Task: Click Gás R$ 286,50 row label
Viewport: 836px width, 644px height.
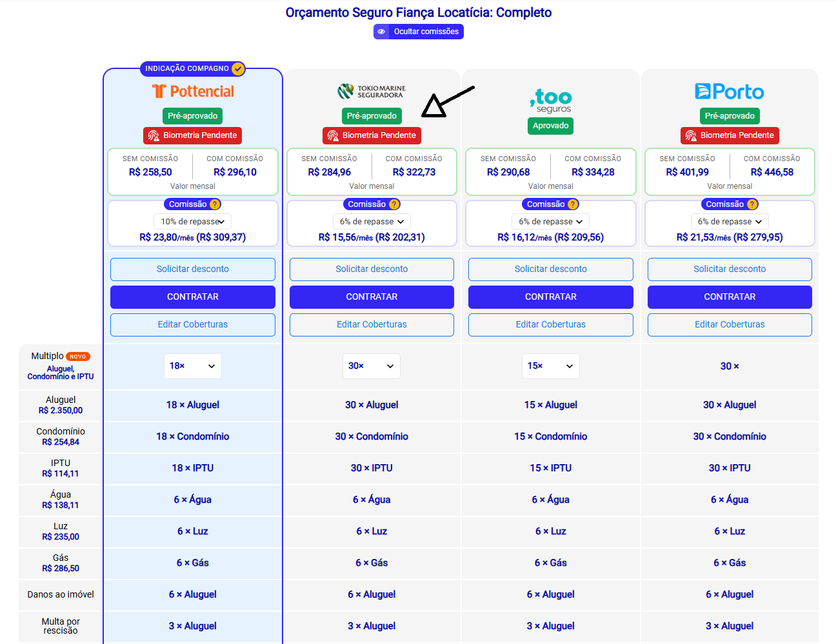Action: pyautogui.click(x=61, y=563)
